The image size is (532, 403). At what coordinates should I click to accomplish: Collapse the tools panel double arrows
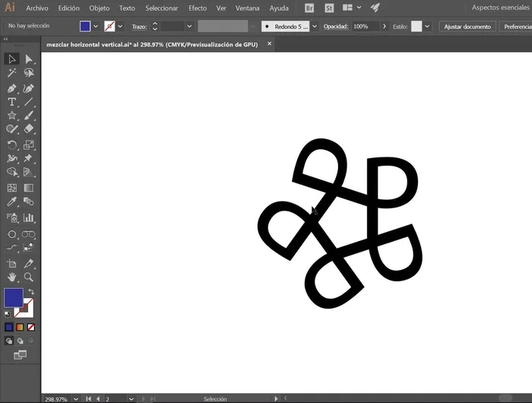click(6, 39)
